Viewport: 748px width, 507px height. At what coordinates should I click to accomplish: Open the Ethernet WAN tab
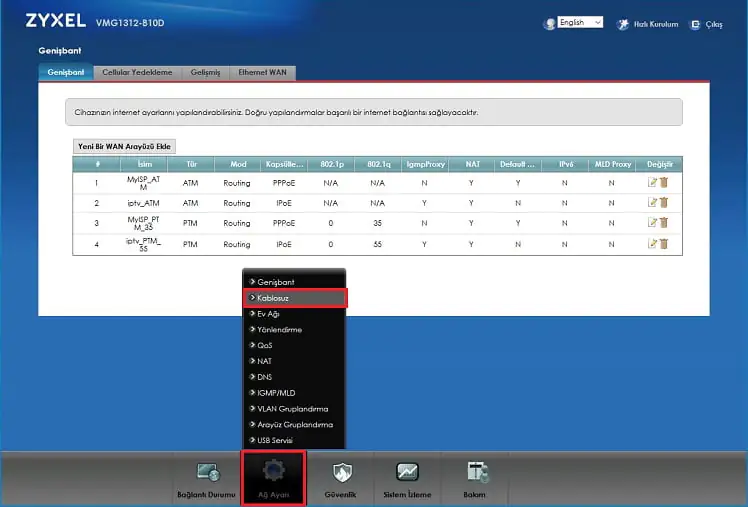pos(262,73)
